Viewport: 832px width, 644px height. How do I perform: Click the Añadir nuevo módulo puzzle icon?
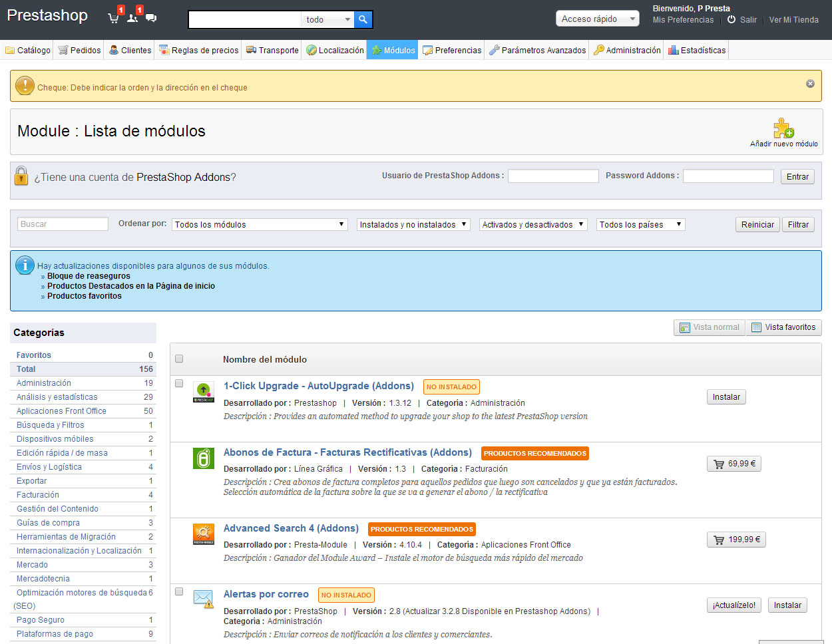tap(783, 128)
